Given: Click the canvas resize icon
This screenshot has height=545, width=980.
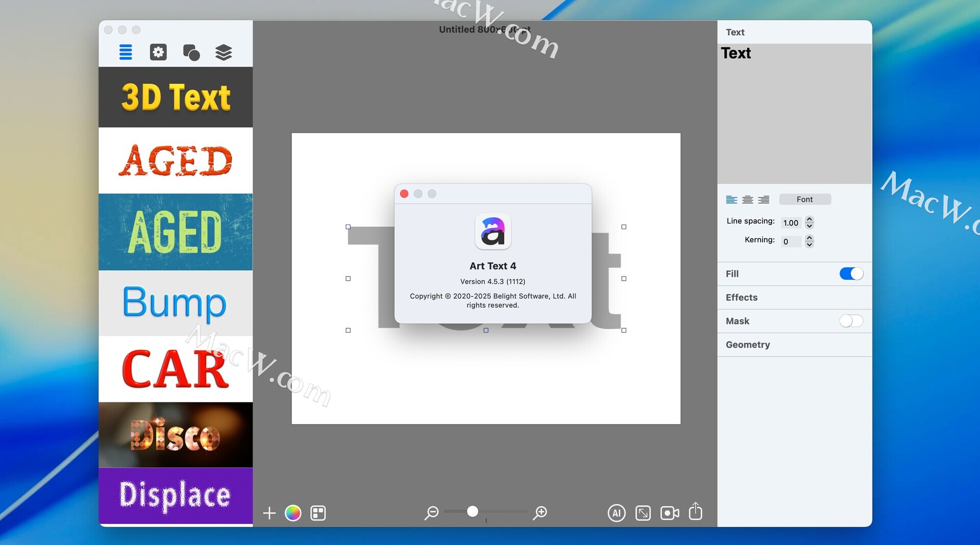Looking at the screenshot, I should coord(643,513).
